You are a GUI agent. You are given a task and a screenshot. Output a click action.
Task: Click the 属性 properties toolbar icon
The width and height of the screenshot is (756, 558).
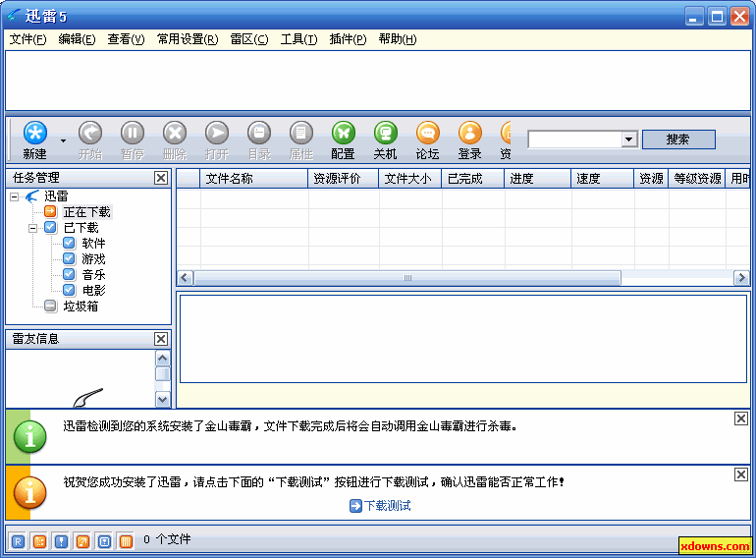coord(301,133)
